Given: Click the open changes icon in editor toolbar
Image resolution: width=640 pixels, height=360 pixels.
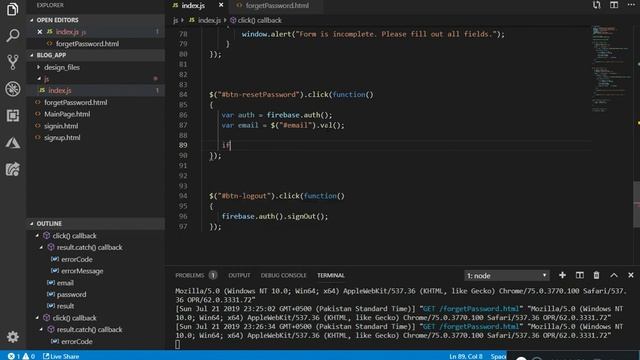Looking at the screenshot, I should pyautogui.click(x=596, y=5).
